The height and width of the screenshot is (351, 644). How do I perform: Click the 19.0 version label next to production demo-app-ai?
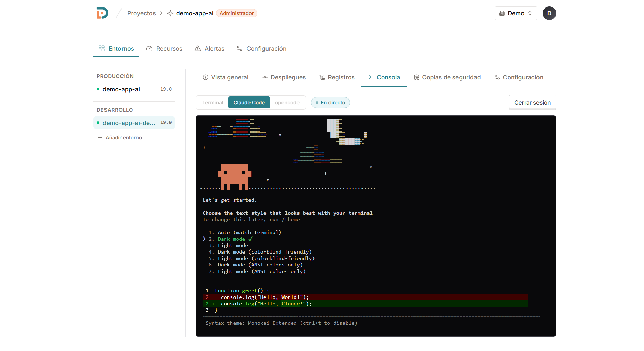click(166, 89)
